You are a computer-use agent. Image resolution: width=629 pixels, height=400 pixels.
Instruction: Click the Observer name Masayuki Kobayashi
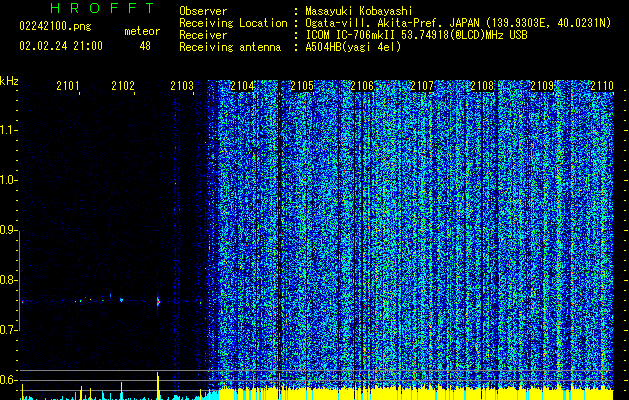click(x=359, y=11)
